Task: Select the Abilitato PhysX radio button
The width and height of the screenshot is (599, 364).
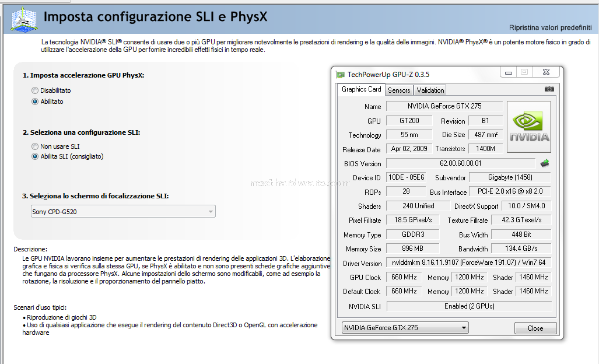Action: (35, 101)
